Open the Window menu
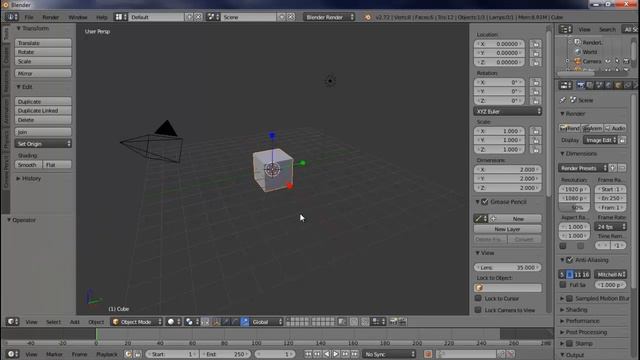 click(78, 17)
